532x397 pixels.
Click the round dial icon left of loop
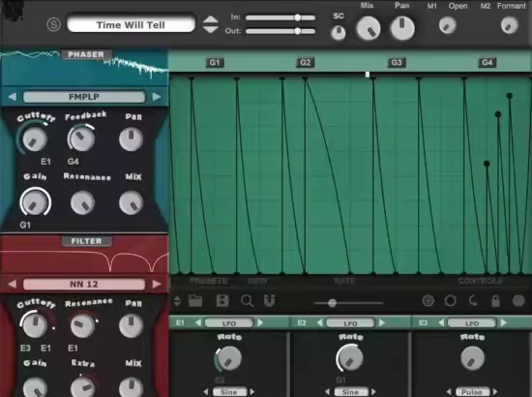point(429,301)
